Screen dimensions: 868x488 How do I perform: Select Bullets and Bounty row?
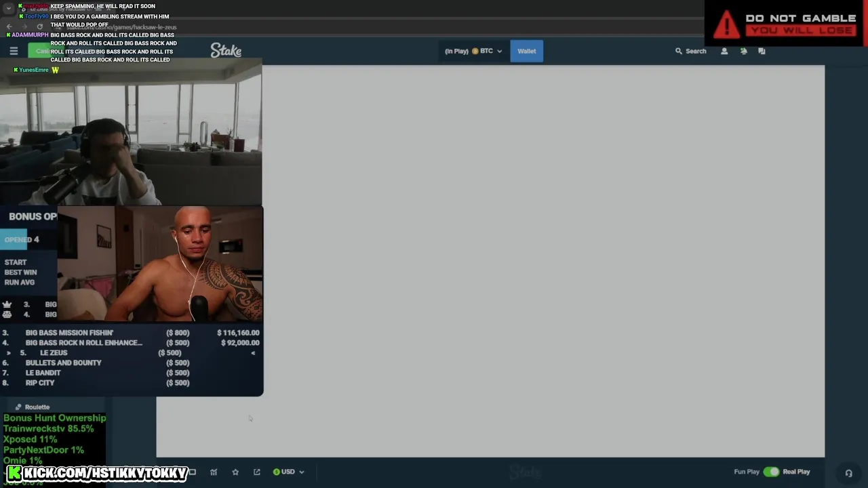(131, 363)
